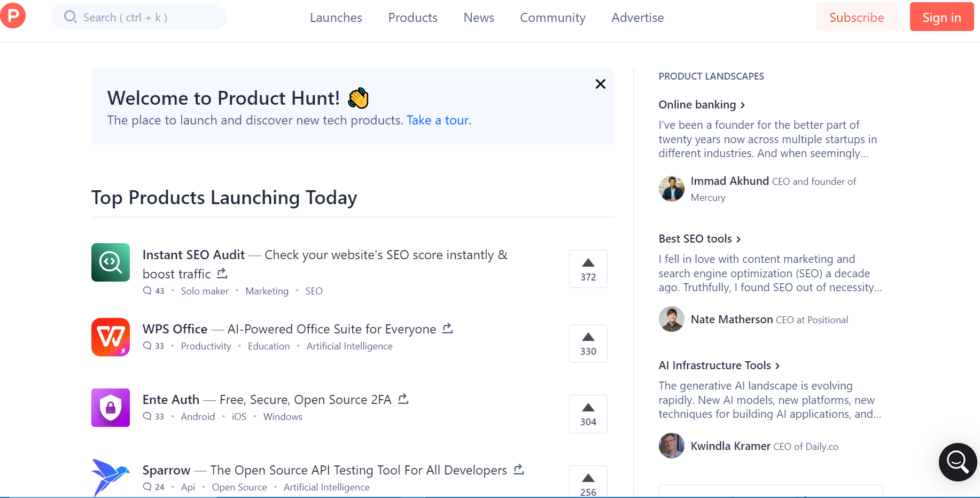The height and width of the screenshot is (498, 980).
Task: Click external link icon for Instant SEO Audit
Action: 222,274
